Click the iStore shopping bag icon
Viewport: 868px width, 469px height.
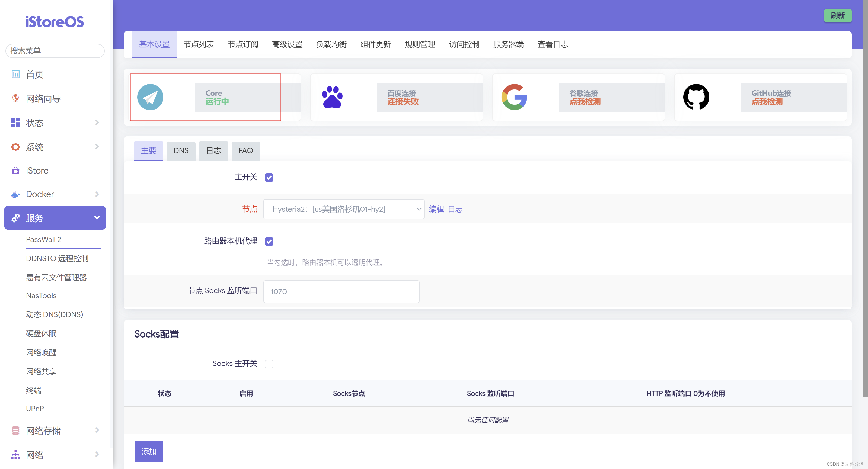pos(15,171)
